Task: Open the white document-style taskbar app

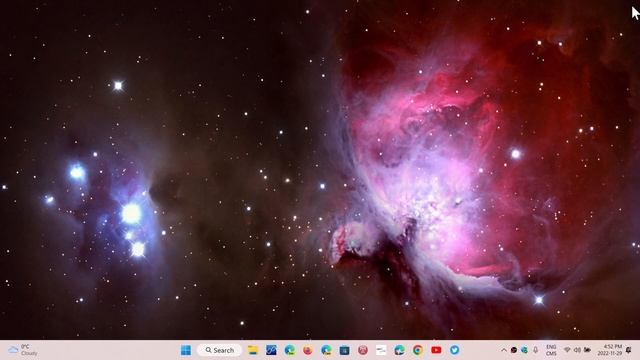Action: [x=381, y=350]
